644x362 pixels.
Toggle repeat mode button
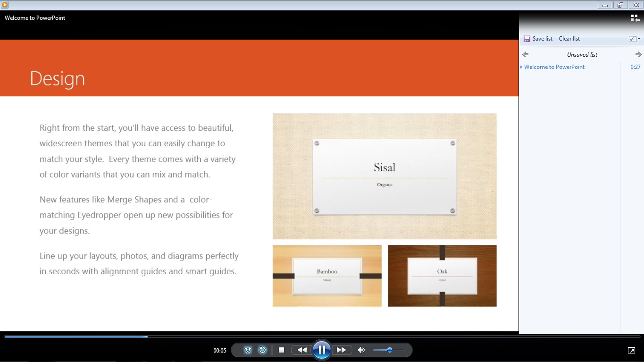263,350
